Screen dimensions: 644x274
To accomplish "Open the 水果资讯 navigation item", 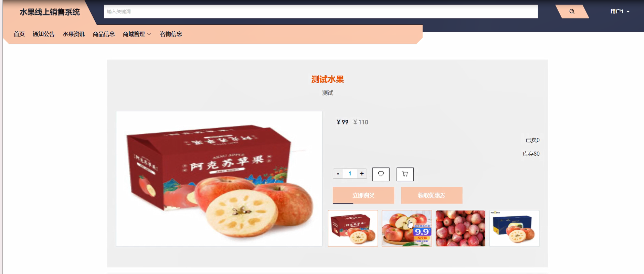I will (74, 34).
